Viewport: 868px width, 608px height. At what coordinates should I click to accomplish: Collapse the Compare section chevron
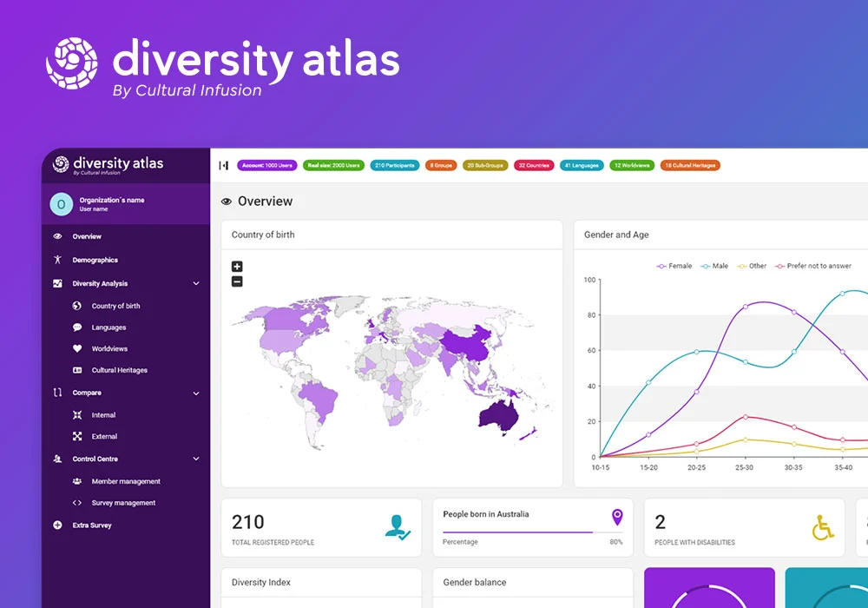click(x=196, y=393)
